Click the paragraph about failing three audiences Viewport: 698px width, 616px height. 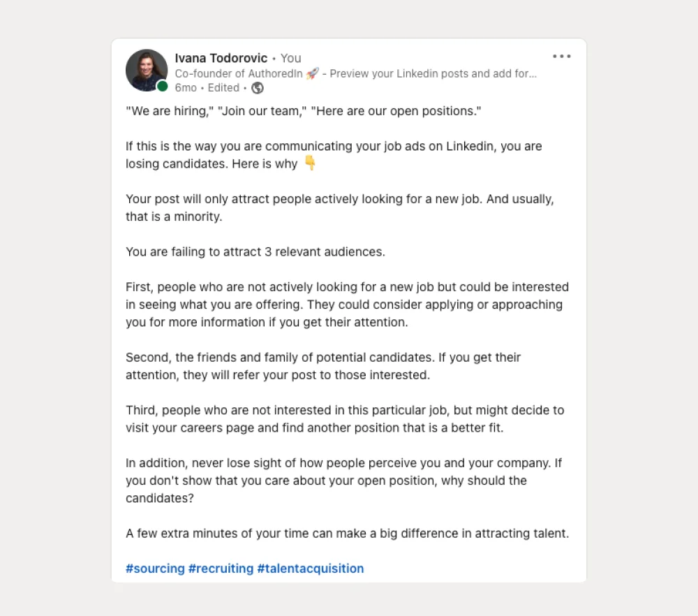click(255, 251)
